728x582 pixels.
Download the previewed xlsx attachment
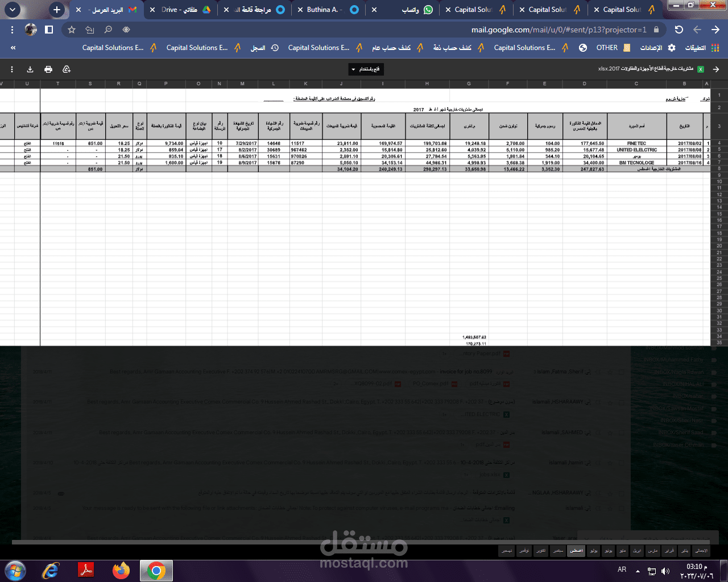click(x=30, y=69)
